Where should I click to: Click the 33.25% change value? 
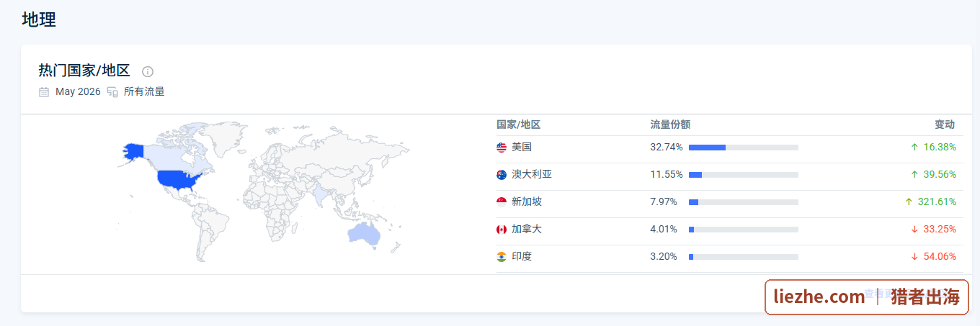[x=940, y=229]
